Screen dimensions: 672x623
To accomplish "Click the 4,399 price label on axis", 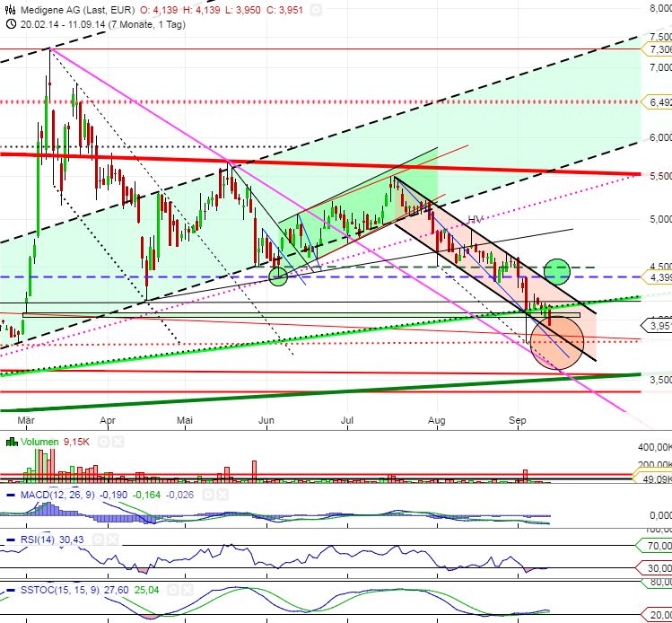I will tap(657, 277).
